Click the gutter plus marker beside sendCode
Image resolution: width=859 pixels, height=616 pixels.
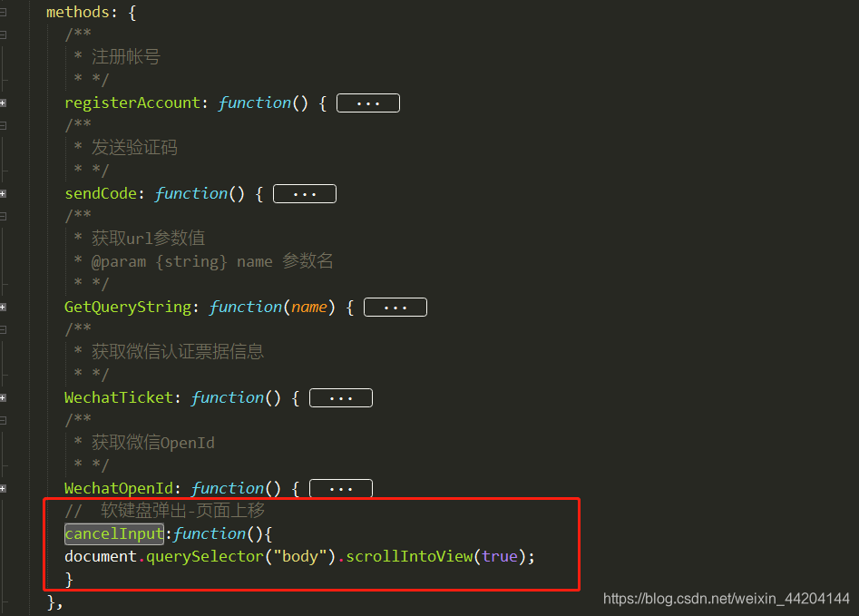point(4,194)
